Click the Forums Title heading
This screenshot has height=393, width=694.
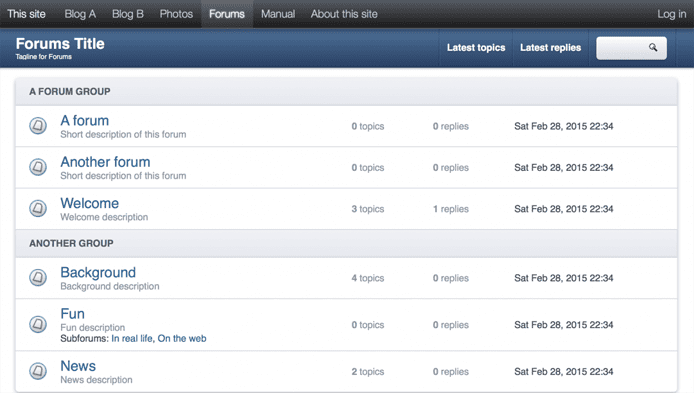pyautogui.click(x=60, y=44)
